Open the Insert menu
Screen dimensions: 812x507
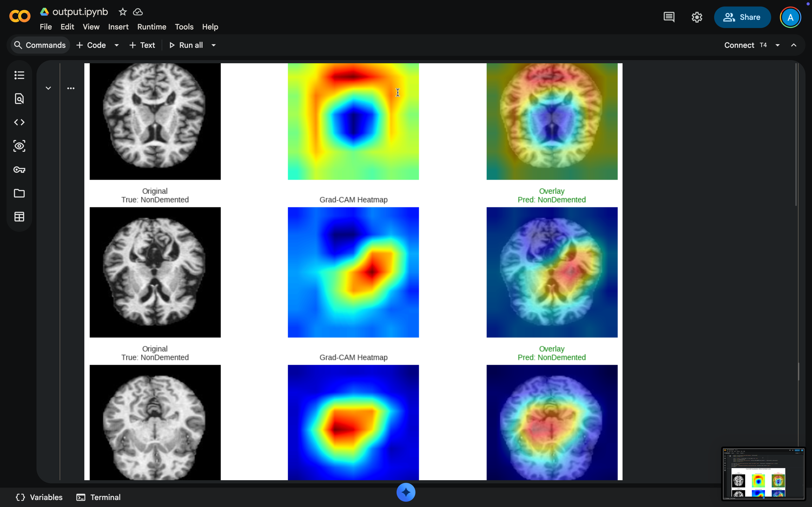(x=118, y=27)
